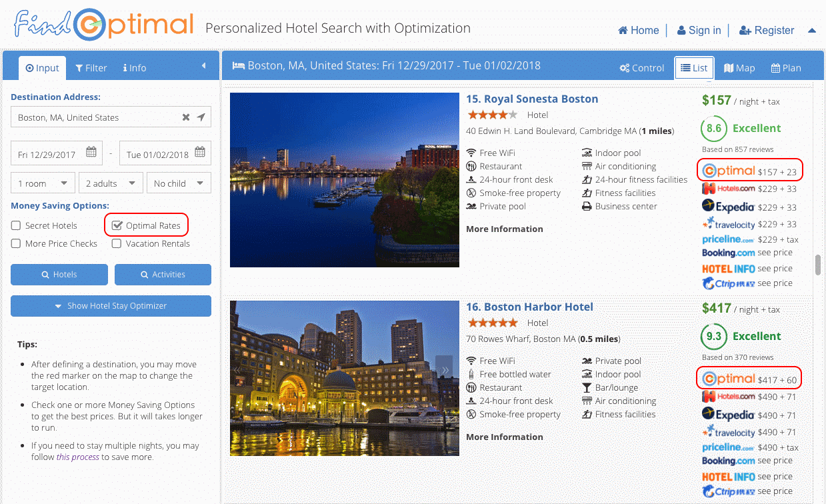
Task: Click the 9.3 rating circle
Action: click(714, 336)
